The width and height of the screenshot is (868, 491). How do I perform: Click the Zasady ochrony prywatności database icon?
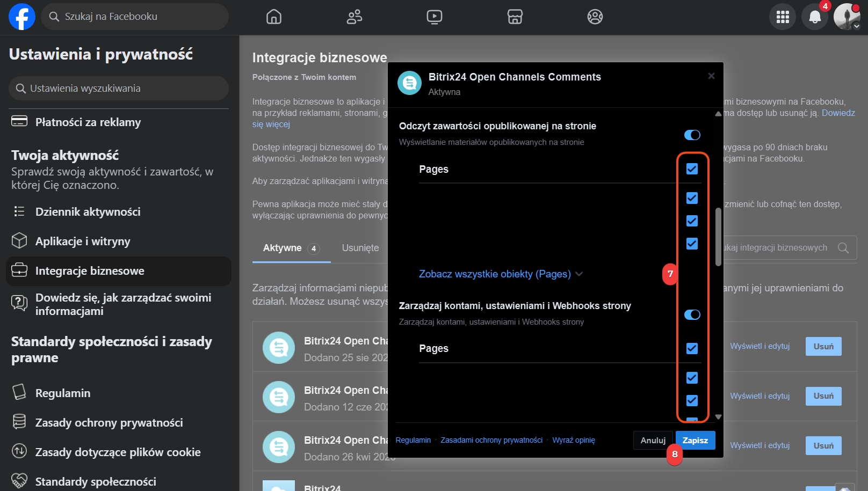[19, 422]
